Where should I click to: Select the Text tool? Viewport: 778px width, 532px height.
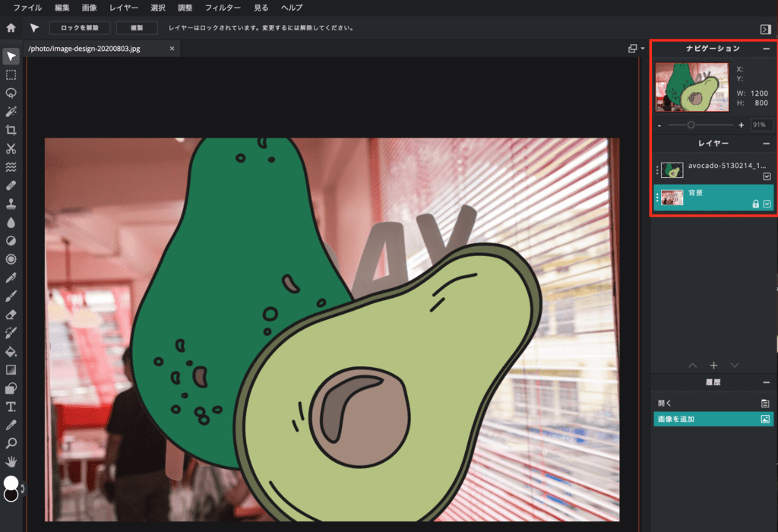pyautogui.click(x=10, y=406)
